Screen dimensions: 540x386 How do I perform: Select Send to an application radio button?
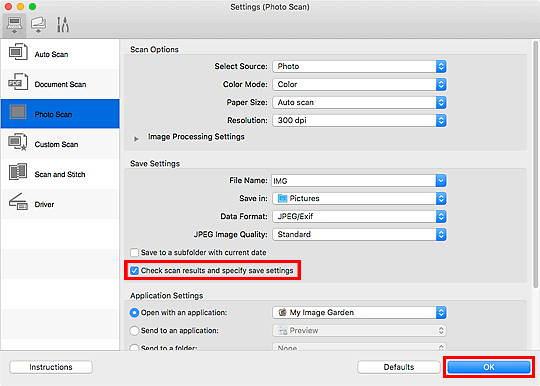pos(134,331)
